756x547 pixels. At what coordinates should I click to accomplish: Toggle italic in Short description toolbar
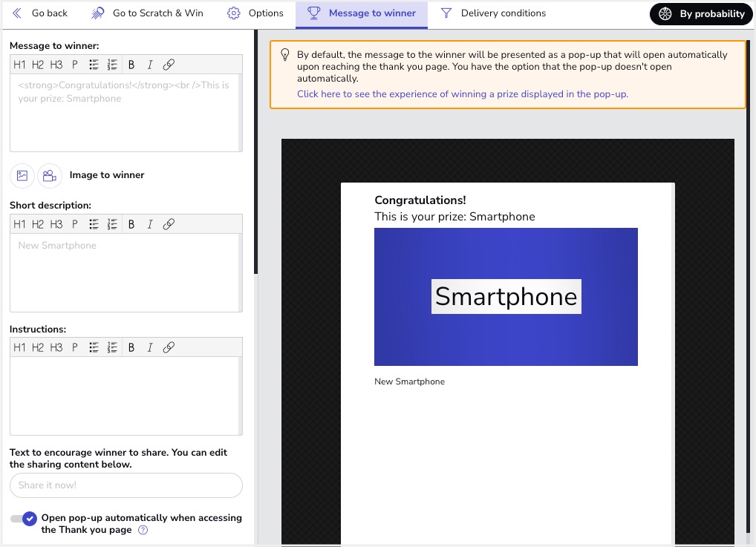150,224
